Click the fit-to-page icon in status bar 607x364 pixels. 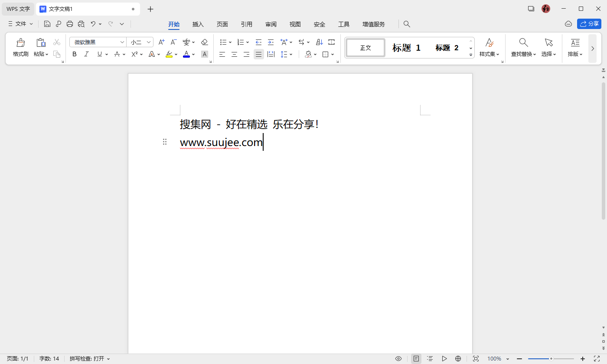[476, 359]
